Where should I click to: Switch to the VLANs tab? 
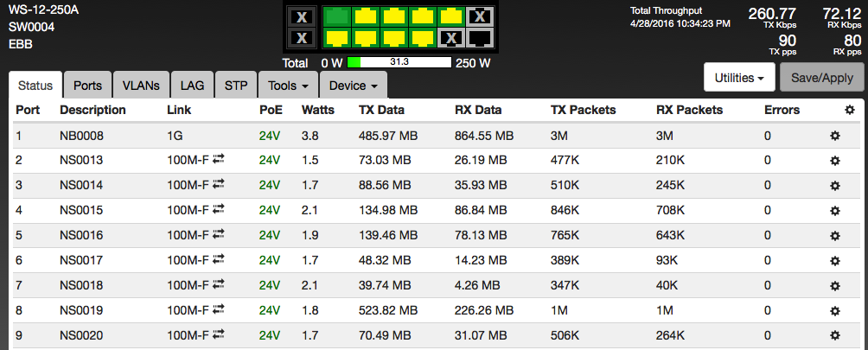[x=140, y=86]
